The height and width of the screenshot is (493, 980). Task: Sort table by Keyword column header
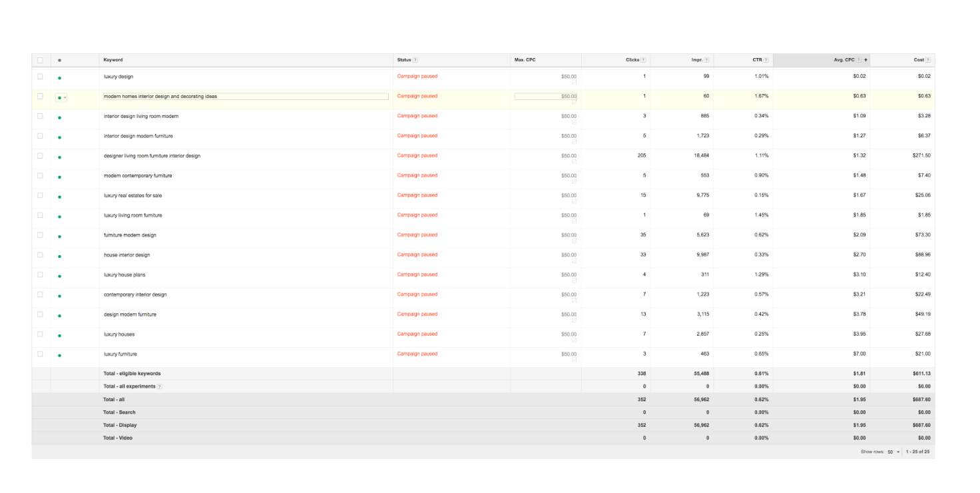tap(113, 60)
